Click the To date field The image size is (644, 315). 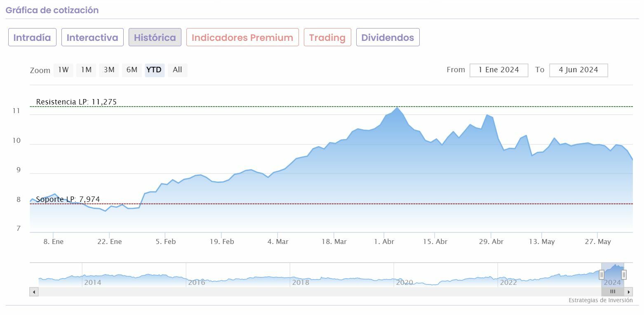point(578,70)
